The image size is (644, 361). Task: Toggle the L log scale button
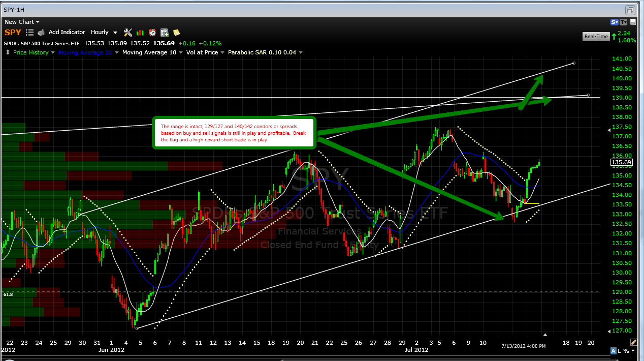point(620,351)
